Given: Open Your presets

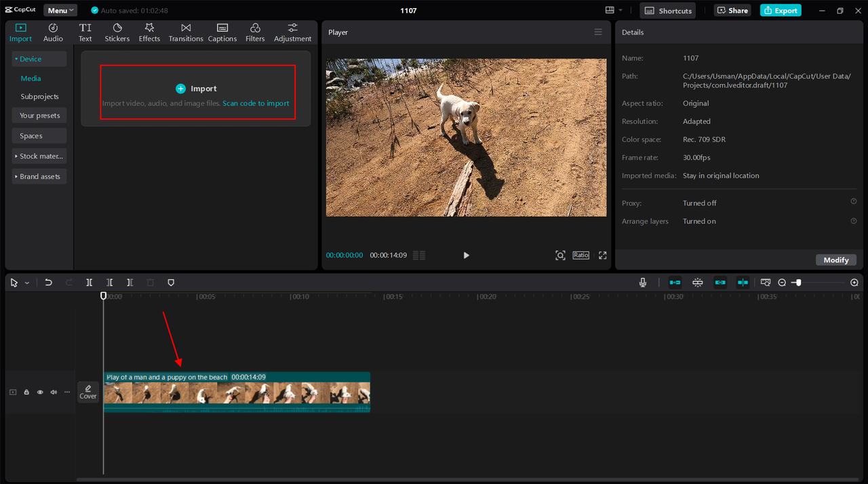Looking at the screenshot, I should pyautogui.click(x=39, y=115).
